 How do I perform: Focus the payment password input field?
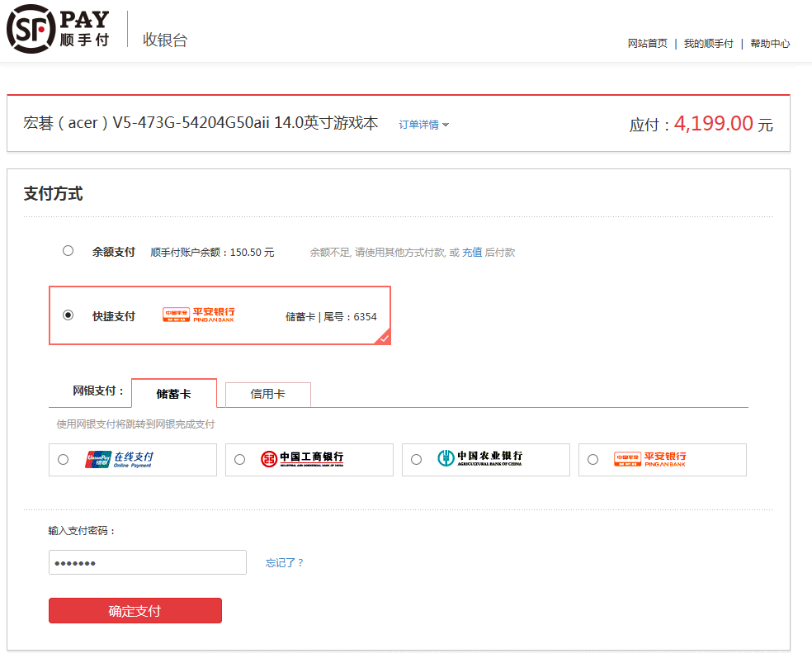(x=148, y=562)
